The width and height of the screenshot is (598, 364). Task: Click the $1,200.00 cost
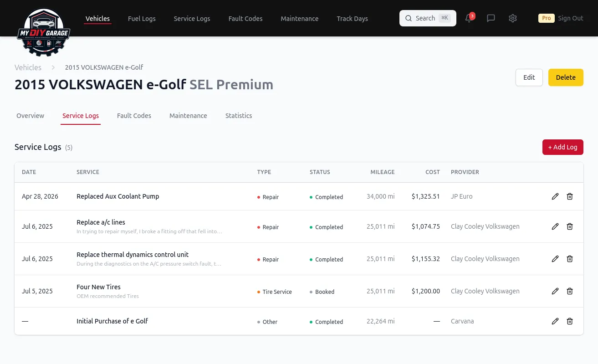pos(426,291)
